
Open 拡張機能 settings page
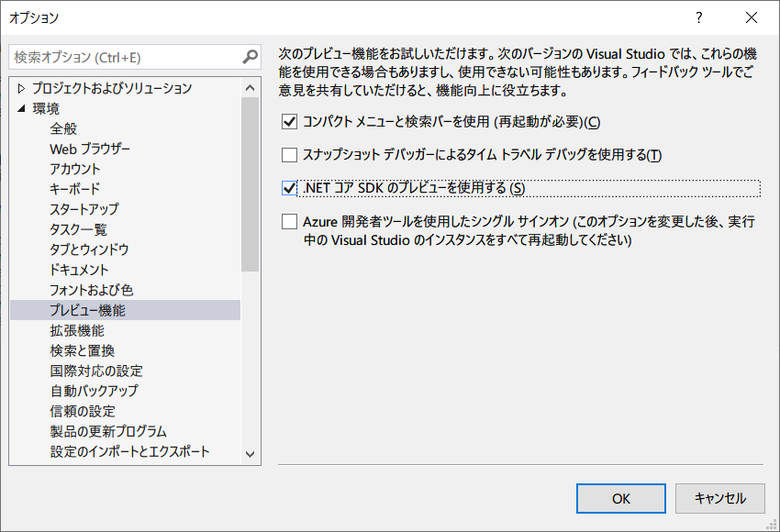tap(77, 330)
